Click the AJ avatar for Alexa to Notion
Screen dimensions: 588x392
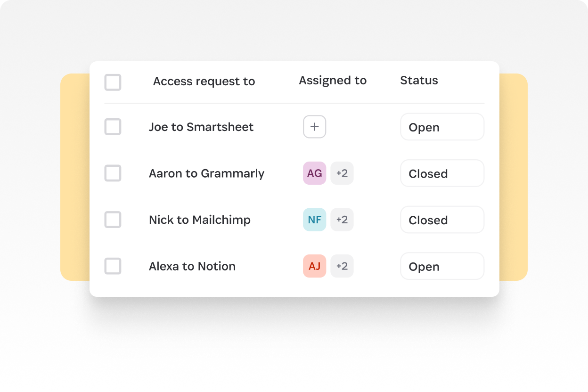(314, 266)
